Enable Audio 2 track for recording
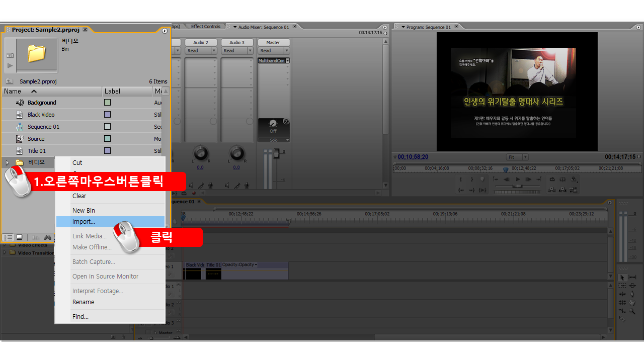Viewport: 644px width, 362px height. click(211, 186)
